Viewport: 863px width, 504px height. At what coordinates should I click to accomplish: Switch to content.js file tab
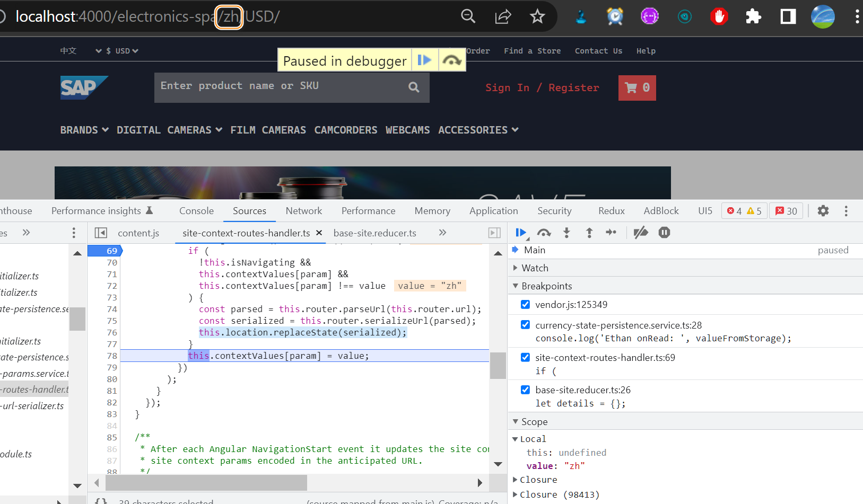(x=138, y=233)
